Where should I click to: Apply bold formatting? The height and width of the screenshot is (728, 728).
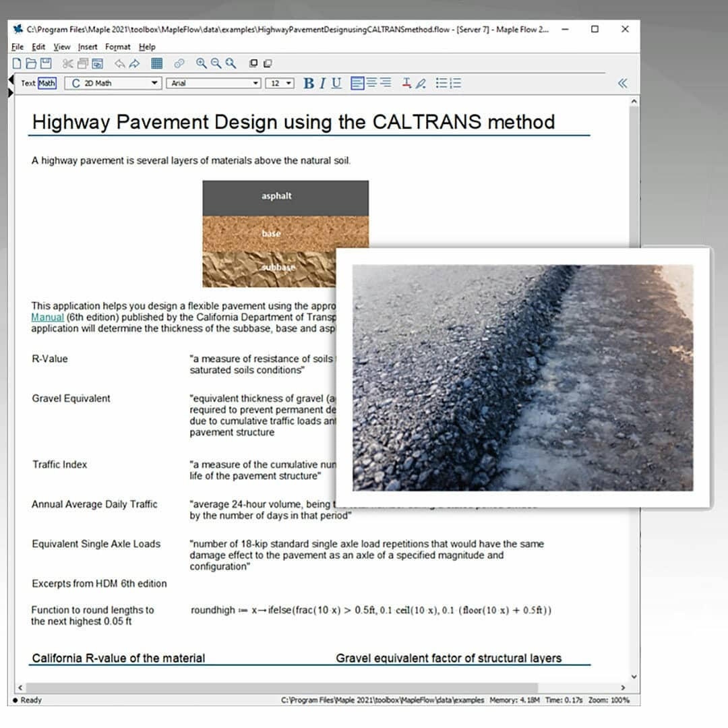(x=308, y=83)
